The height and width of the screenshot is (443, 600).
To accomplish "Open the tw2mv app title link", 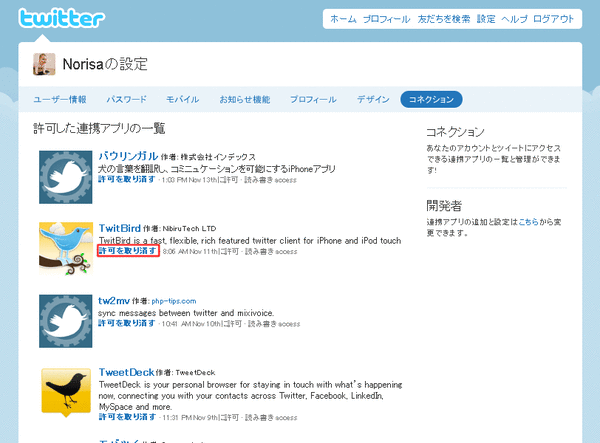I will [114, 301].
